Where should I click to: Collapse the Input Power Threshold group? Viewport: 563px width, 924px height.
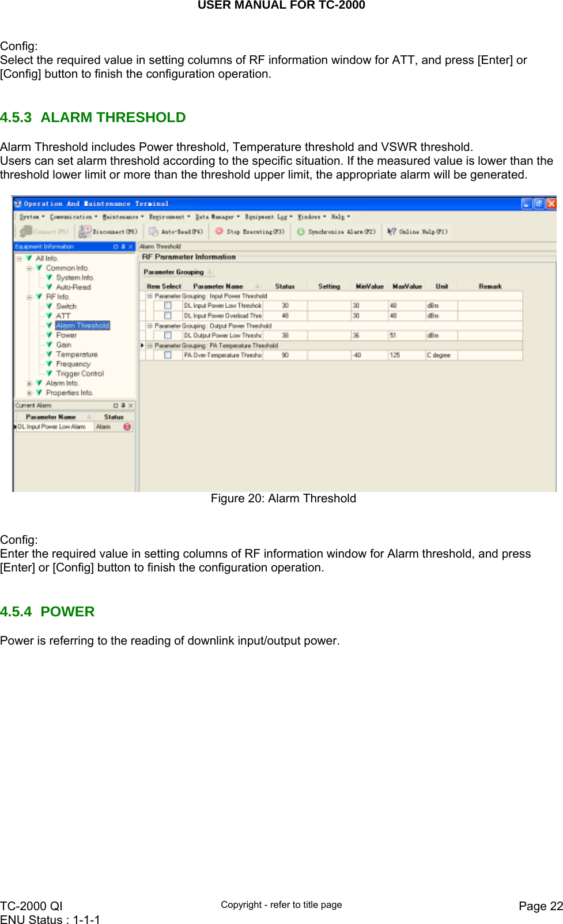(150, 296)
